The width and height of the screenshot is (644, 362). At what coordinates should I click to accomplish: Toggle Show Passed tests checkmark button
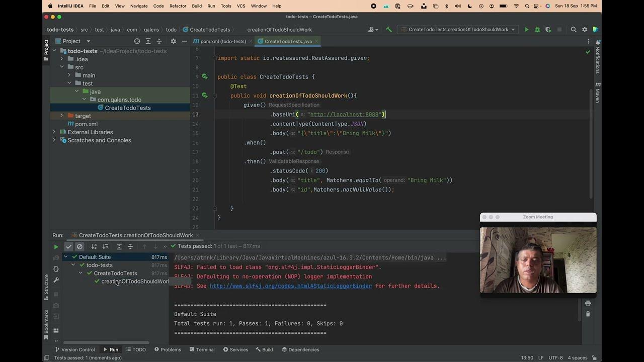click(x=69, y=246)
